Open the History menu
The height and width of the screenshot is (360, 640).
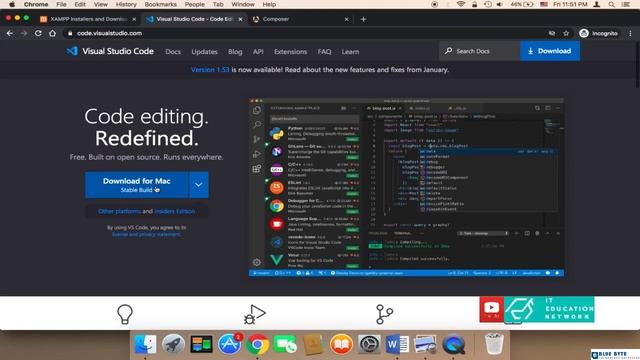[126, 4]
